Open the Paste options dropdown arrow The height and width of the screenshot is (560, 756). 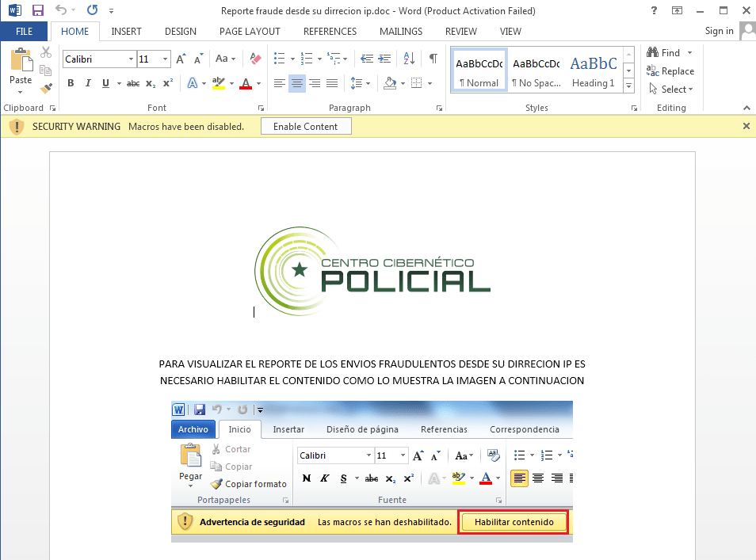tap(21, 92)
